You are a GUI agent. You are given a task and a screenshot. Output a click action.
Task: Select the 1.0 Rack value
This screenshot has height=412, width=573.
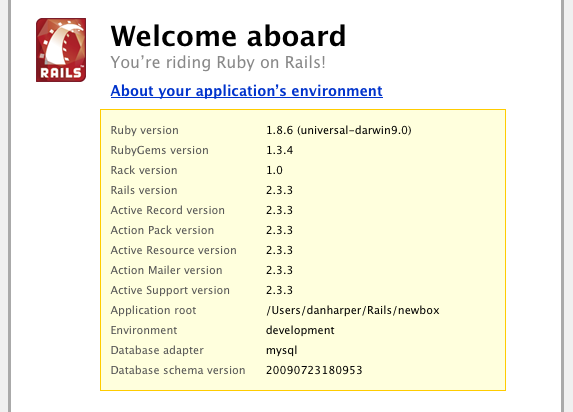point(274,170)
